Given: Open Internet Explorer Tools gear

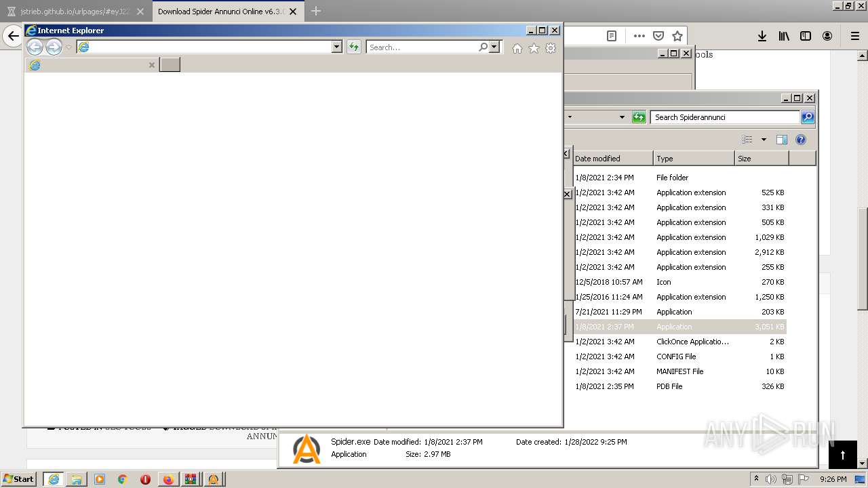Looking at the screenshot, I should (x=551, y=48).
